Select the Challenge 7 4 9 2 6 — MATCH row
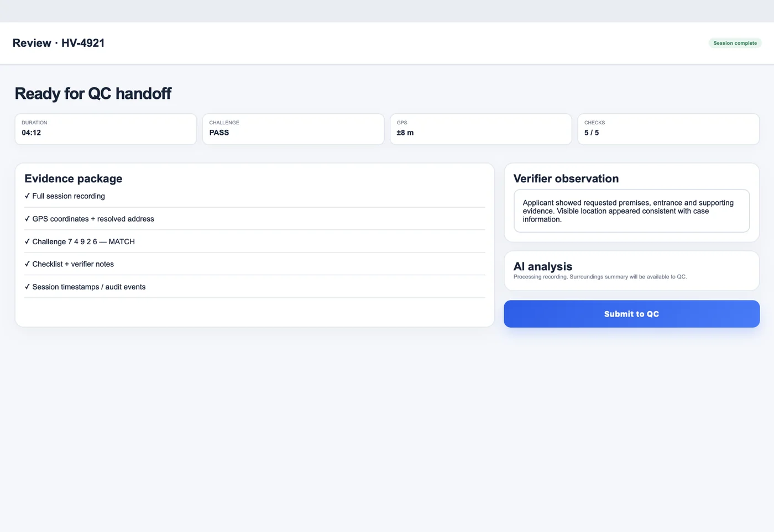The height and width of the screenshot is (532, 774). 254,241
